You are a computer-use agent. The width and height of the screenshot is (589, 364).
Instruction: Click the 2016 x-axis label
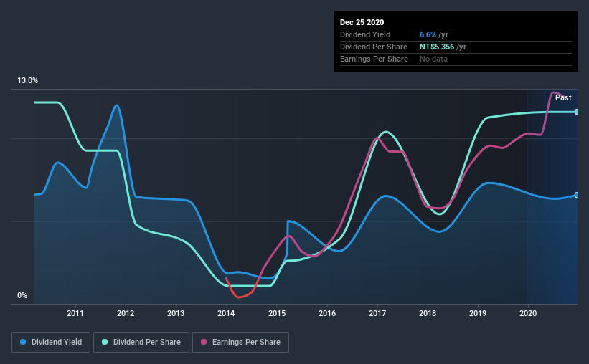pyautogui.click(x=327, y=313)
